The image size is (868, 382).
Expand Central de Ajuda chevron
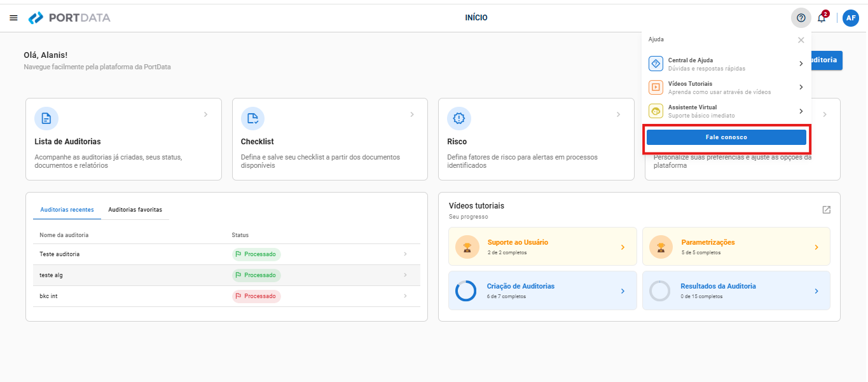tap(801, 64)
